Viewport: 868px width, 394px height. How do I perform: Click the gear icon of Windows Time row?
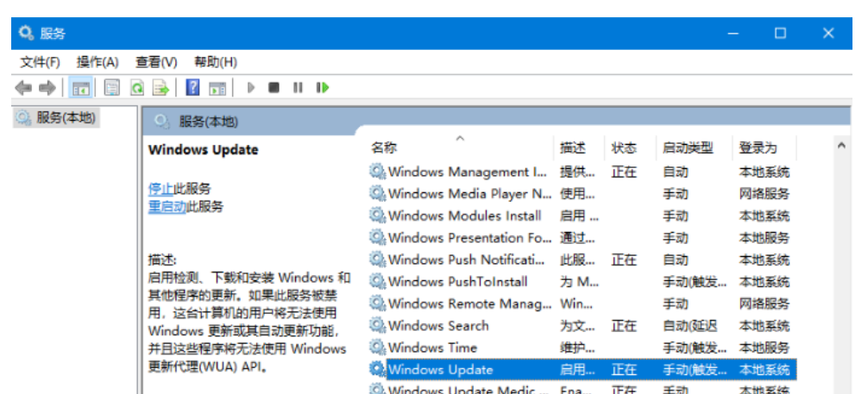pos(378,347)
